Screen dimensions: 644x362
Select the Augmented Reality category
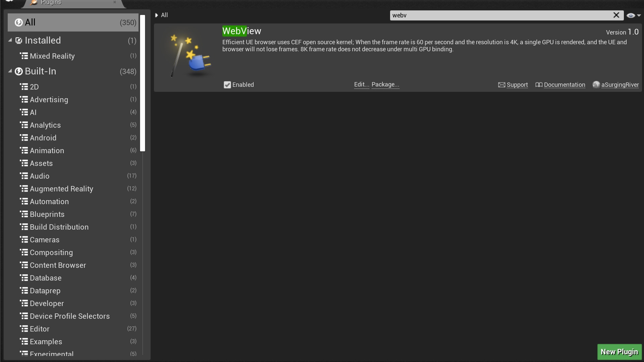tap(61, 189)
